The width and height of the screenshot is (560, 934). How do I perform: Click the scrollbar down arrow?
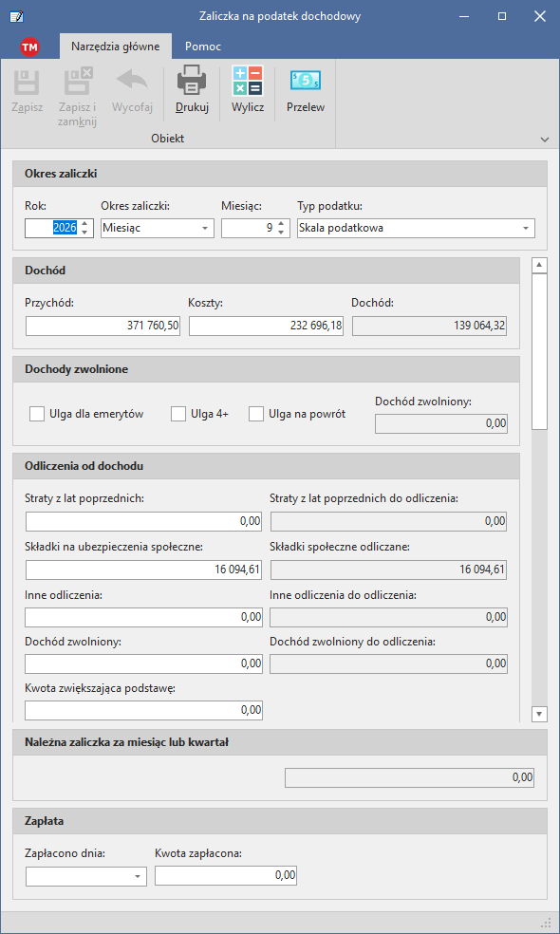tap(540, 713)
